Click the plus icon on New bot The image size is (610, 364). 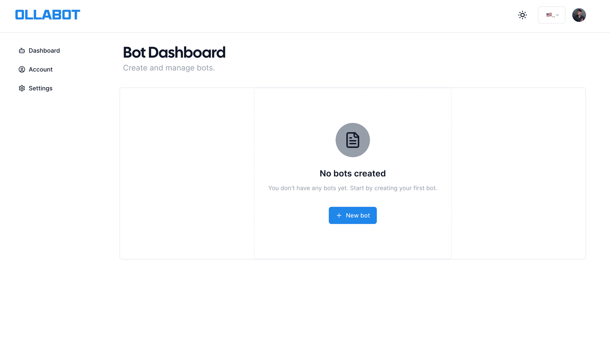pyautogui.click(x=339, y=215)
